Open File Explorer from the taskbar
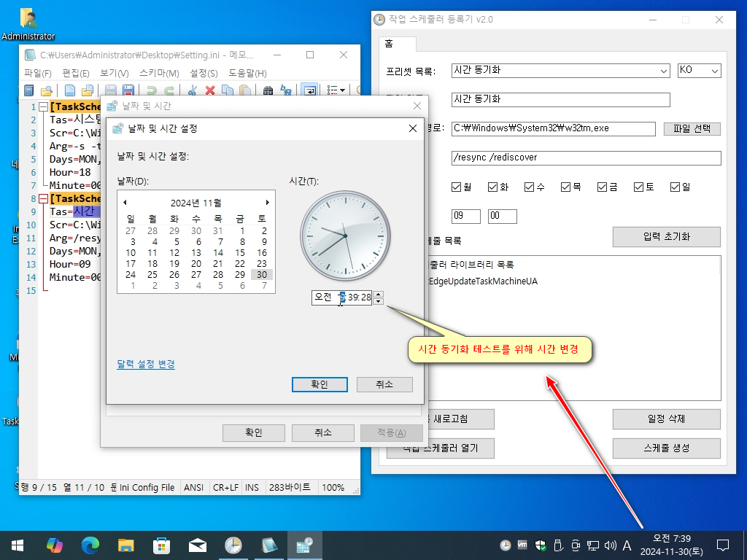The image size is (747, 560). (125, 545)
